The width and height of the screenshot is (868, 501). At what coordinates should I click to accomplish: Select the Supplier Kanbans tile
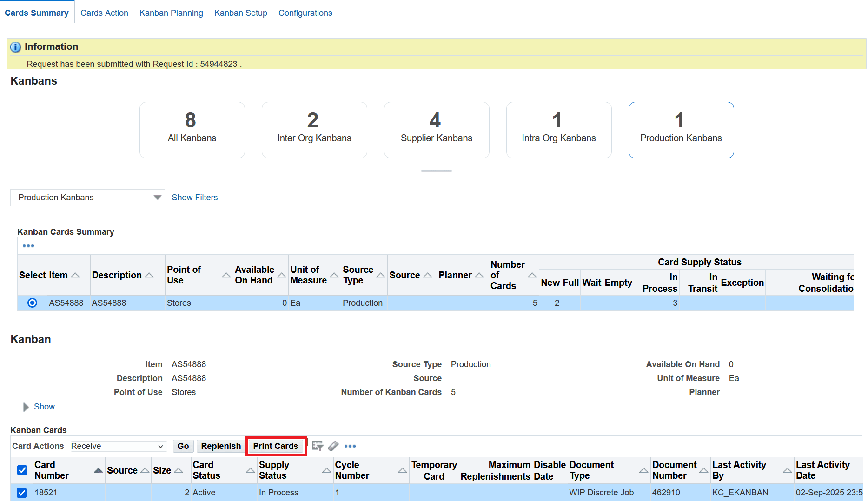coord(437,130)
